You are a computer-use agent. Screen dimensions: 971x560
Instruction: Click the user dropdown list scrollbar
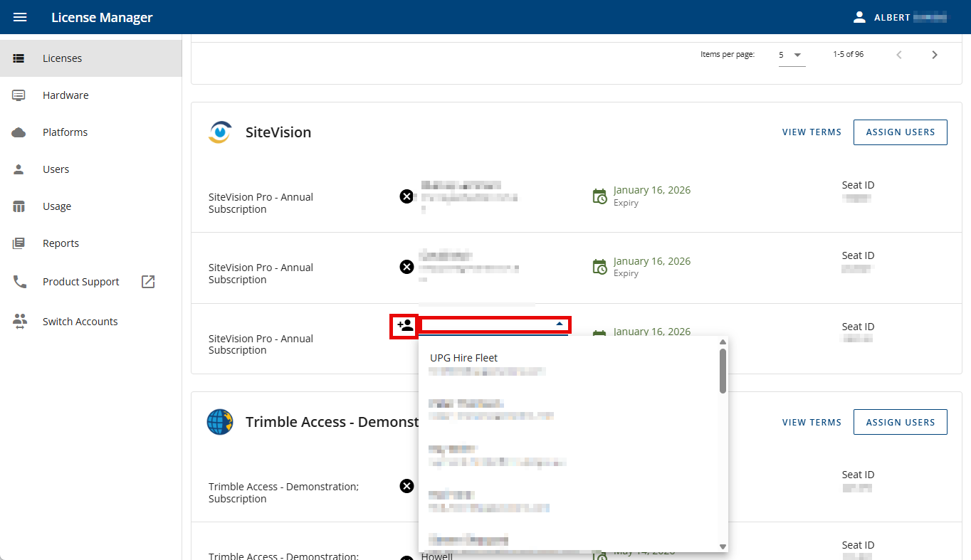(723, 371)
